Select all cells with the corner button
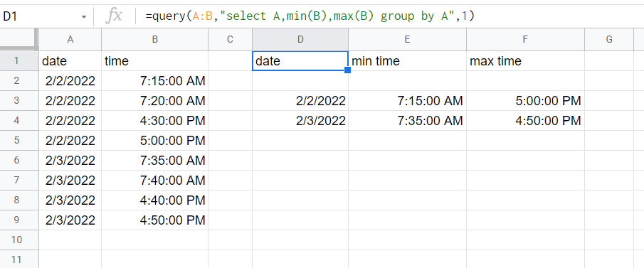Image resolution: width=644 pixels, height=268 pixels. click(19, 39)
